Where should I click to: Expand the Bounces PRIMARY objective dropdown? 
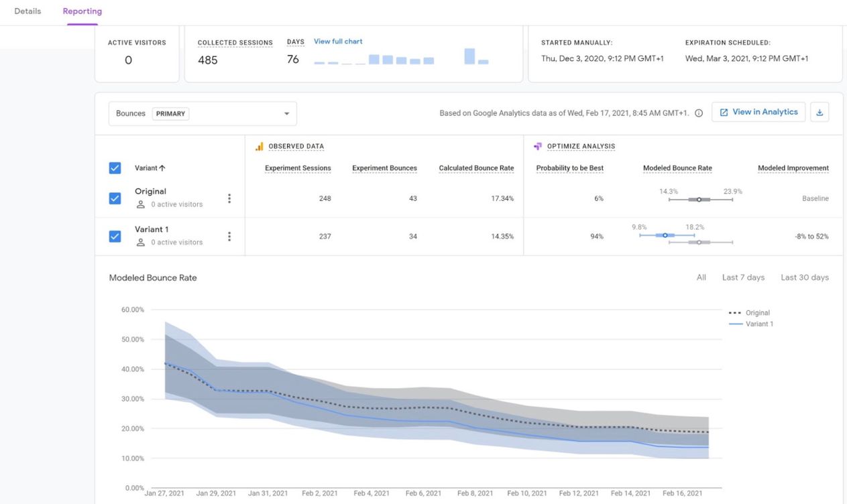[203, 114]
